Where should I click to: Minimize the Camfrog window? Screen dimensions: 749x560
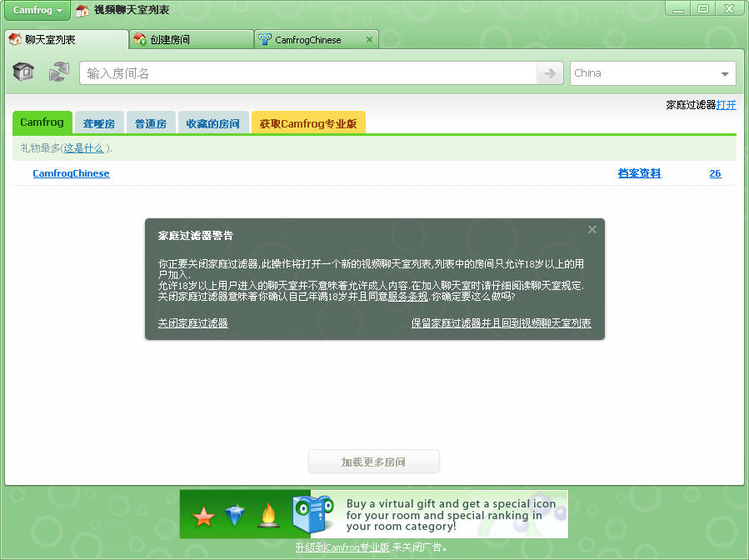[x=678, y=8]
